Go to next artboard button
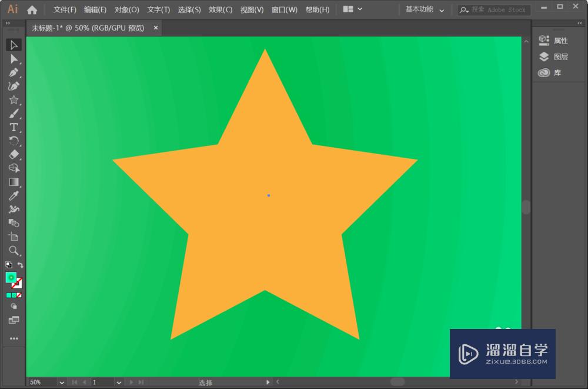Viewport: 588px width, 389px height. click(131, 383)
